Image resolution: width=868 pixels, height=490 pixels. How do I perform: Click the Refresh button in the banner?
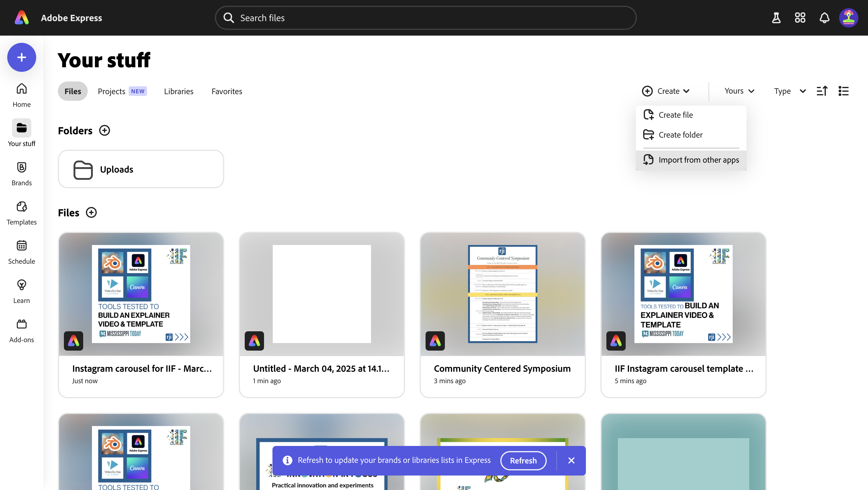[x=523, y=460]
